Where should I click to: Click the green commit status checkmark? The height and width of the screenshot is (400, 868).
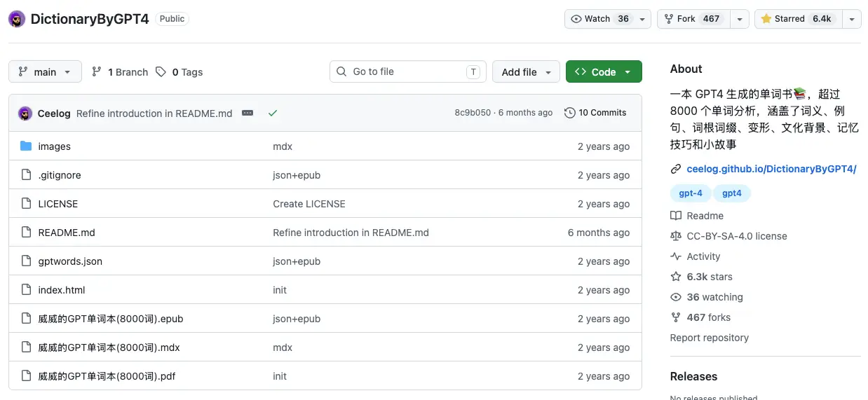click(273, 113)
